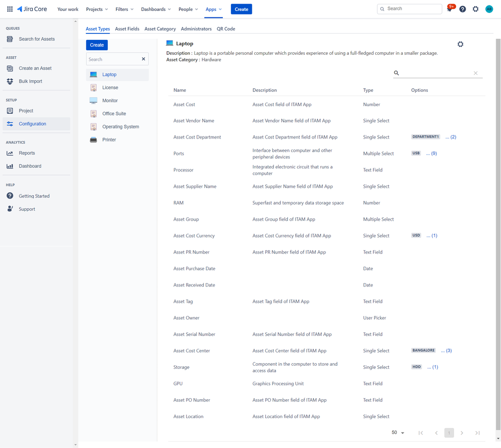Select the Monitor asset type icon
The height and width of the screenshot is (448, 501).
93,101
